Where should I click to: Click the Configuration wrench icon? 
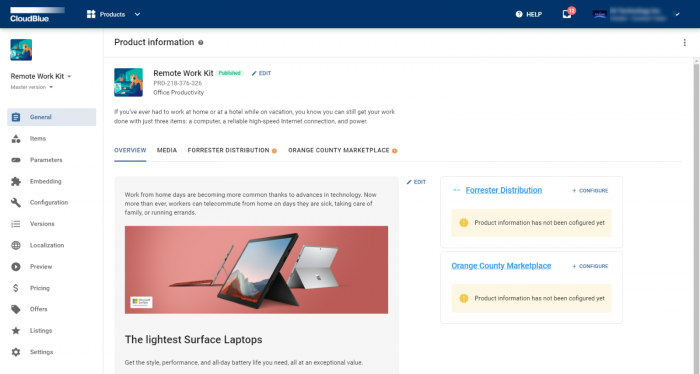[x=16, y=203]
